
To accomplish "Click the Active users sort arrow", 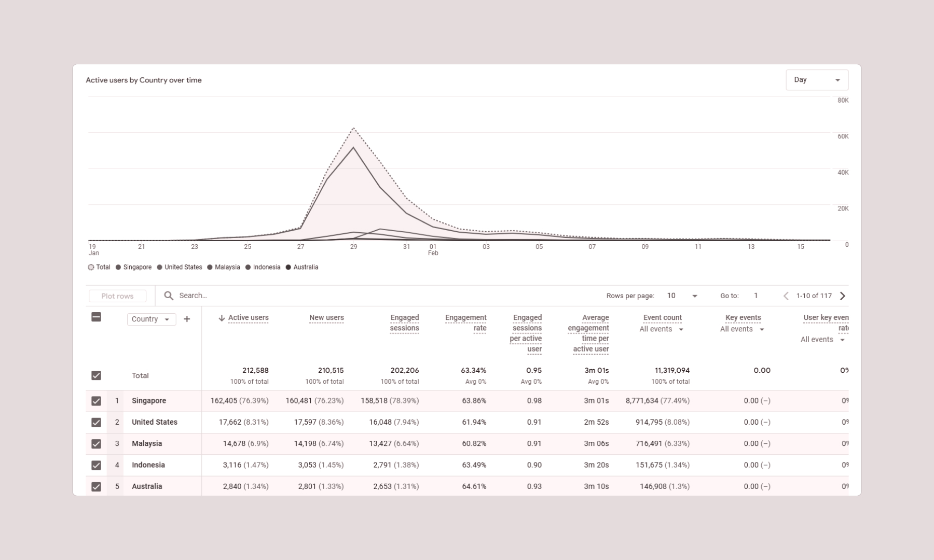I will click(x=222, y=318).
